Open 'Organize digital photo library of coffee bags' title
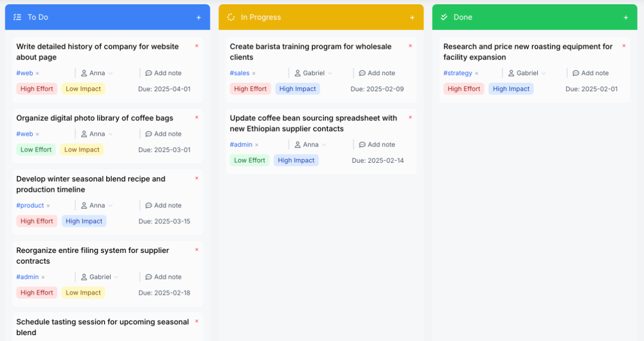This screenshot has width=644, height=341. coord(95,118)
